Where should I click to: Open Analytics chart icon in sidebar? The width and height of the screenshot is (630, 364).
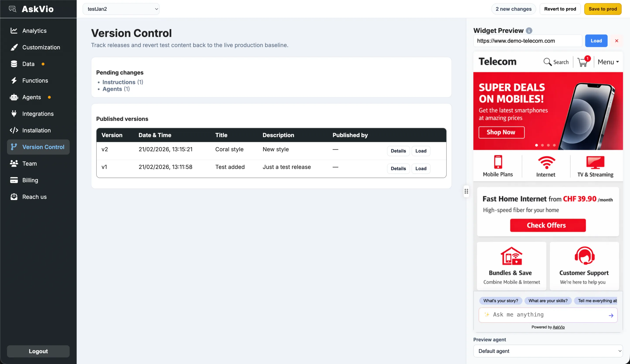14,30
